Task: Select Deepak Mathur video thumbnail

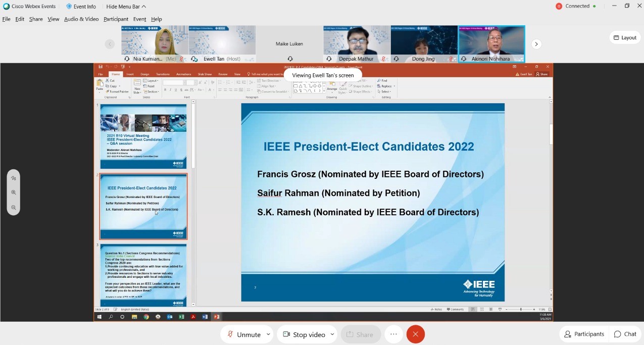Action: pyautogui.click(x=357, y=44)
